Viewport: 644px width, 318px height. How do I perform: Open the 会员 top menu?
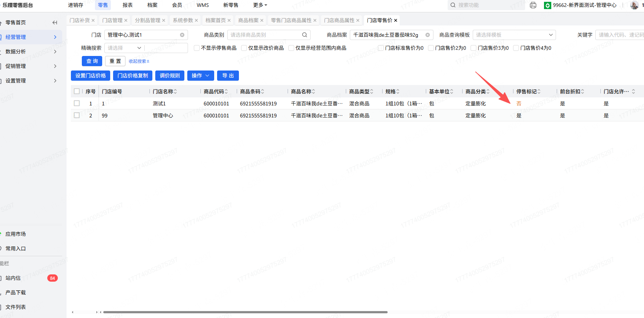click(x=177, y=5)
